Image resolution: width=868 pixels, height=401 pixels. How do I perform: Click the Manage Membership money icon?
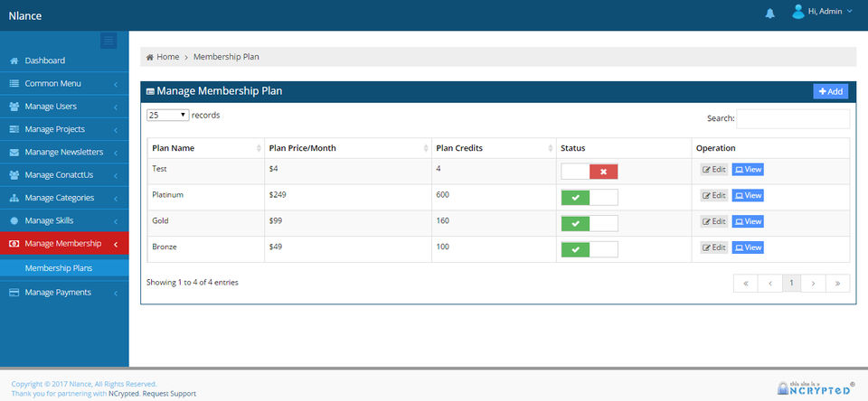point(14,243)
